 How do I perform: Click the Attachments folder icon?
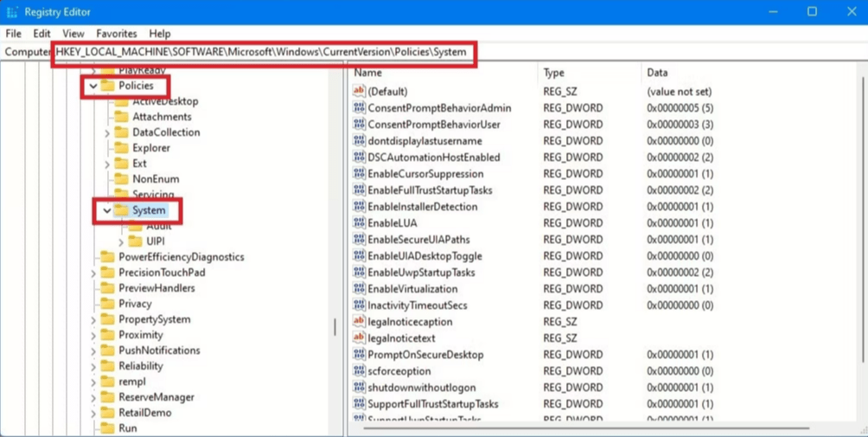(121, 117)
